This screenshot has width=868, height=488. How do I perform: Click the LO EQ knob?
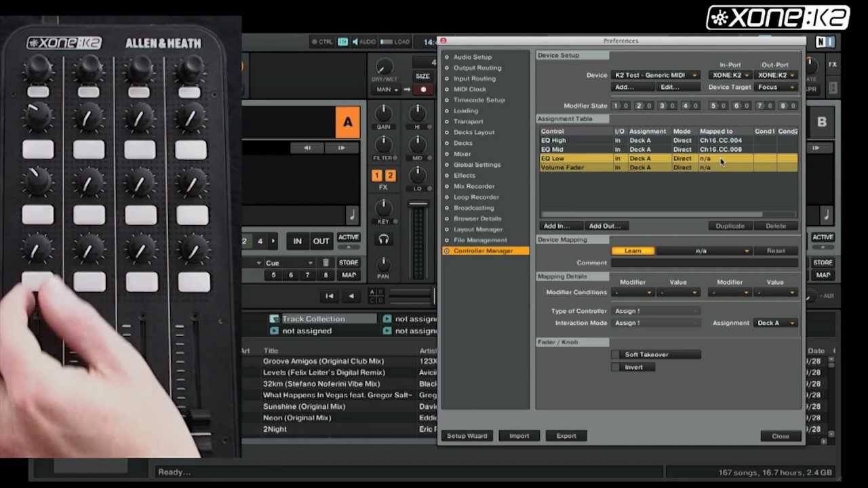[x=418, y=174]
